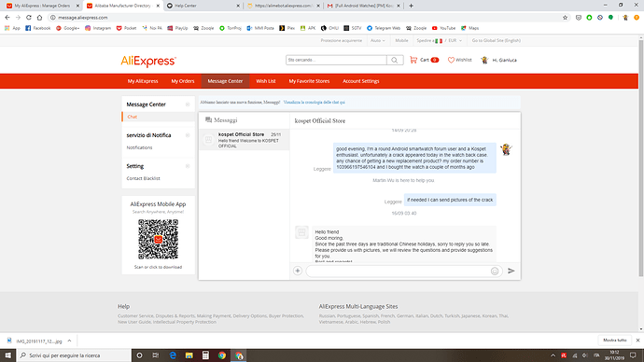Open the Account Settings menu item
This screenshot has height=362, width=644.
(361, 81)
